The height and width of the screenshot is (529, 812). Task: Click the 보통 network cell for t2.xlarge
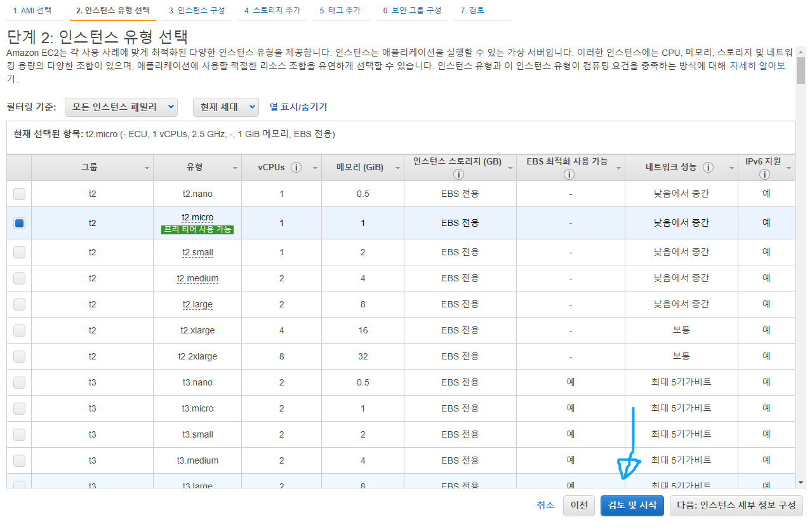[681, 330]
